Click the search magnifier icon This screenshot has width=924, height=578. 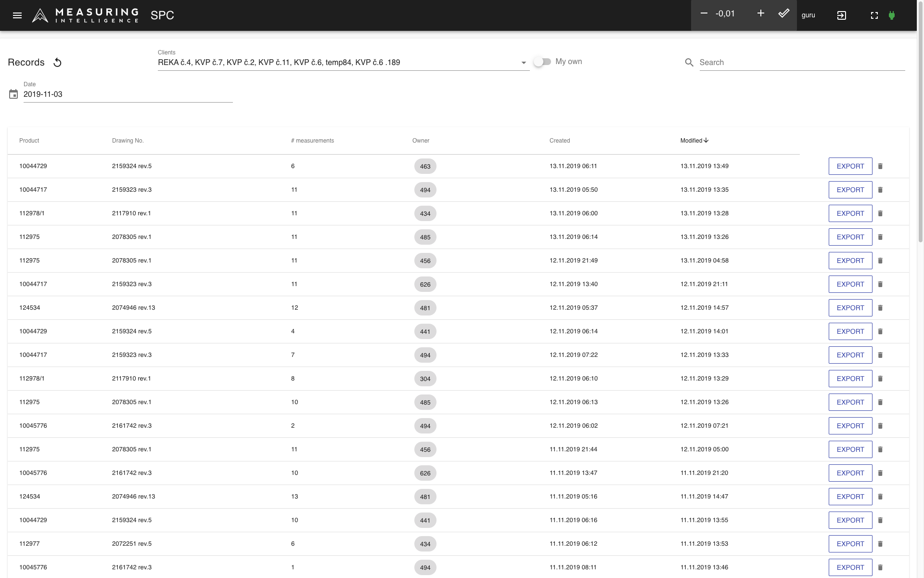point(690,61)
